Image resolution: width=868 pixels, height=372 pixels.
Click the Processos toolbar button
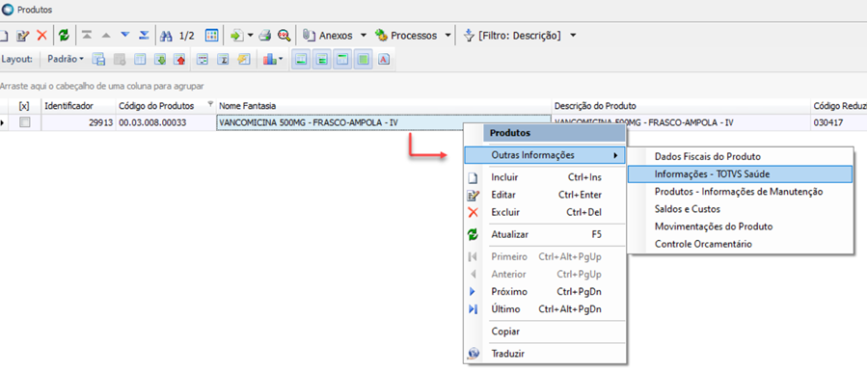[407, 36]
